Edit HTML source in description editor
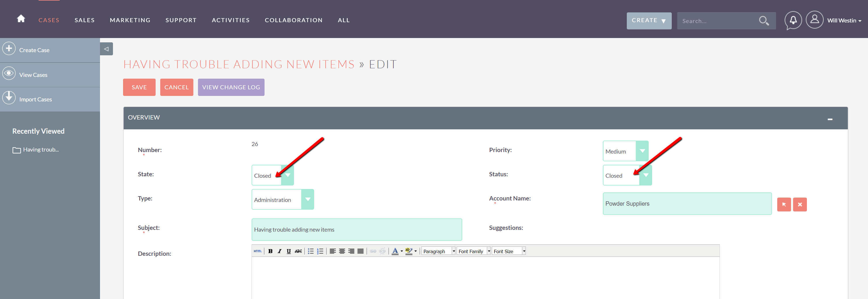The width and height of the screenshot is (868, 299). (258, 251)
